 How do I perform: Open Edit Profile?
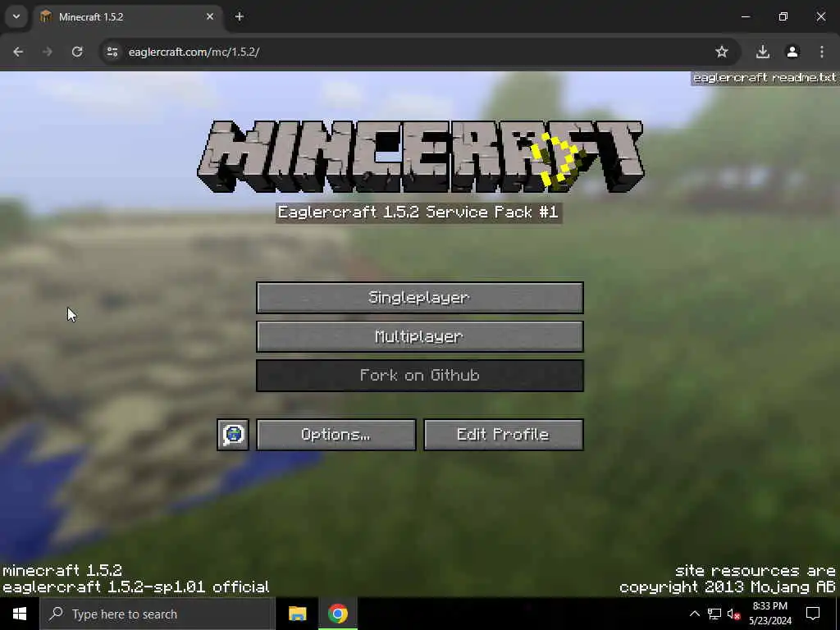pyautogui.click(x=503, y=435)
